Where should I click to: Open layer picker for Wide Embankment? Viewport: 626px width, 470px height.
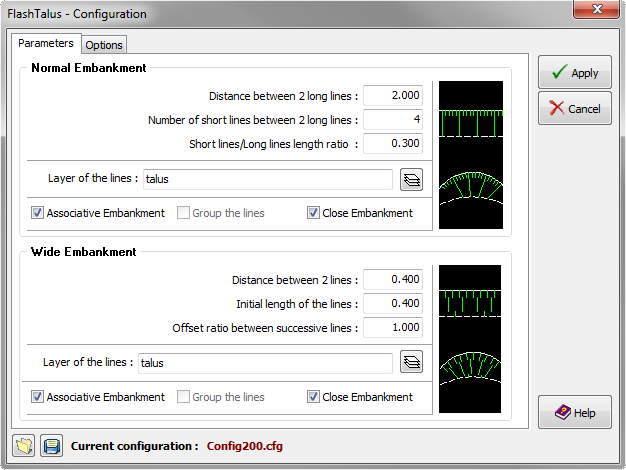(x=411, y=362)
